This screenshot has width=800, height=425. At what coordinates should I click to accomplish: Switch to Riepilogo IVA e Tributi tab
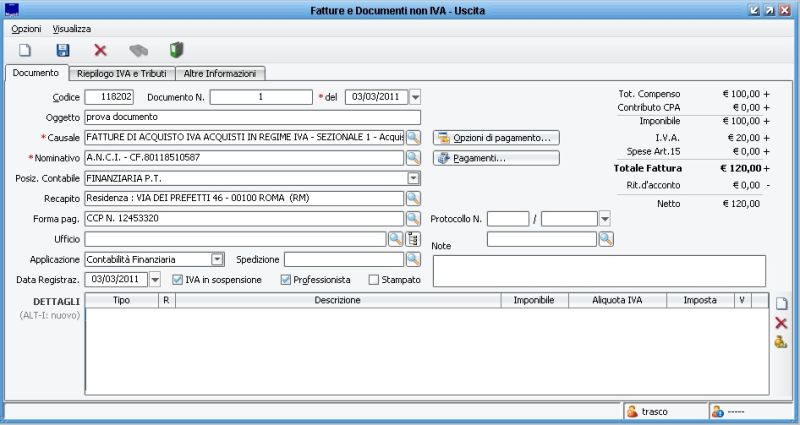122,73
